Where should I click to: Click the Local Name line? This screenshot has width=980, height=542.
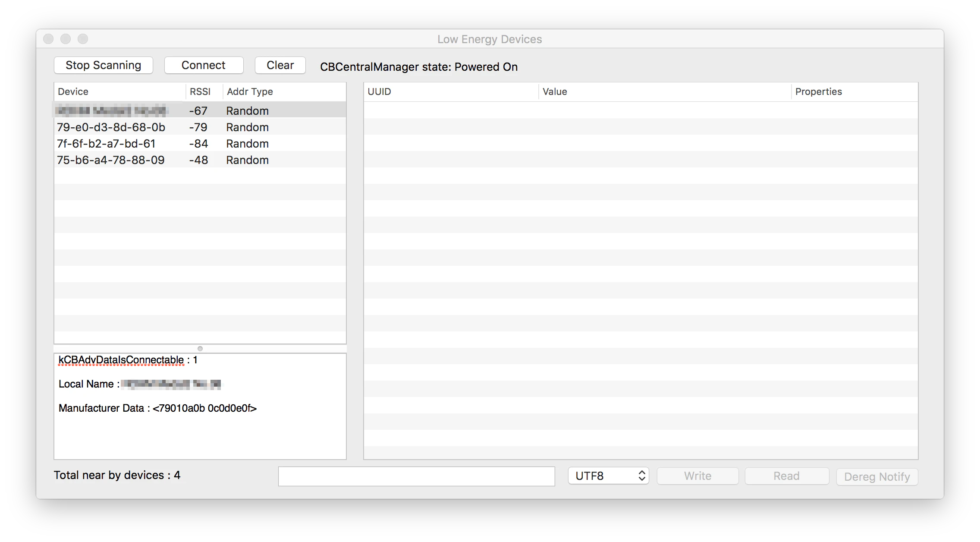tap(140, 384)
